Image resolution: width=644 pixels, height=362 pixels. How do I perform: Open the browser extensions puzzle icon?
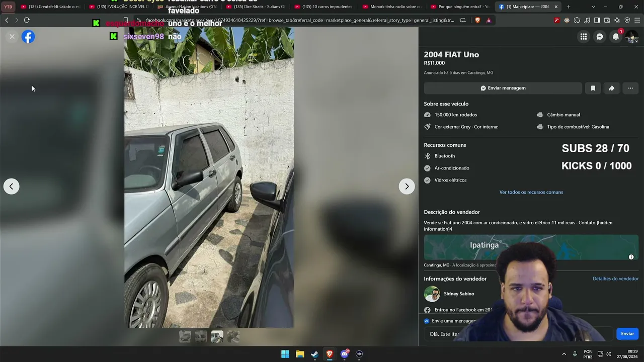577,20
